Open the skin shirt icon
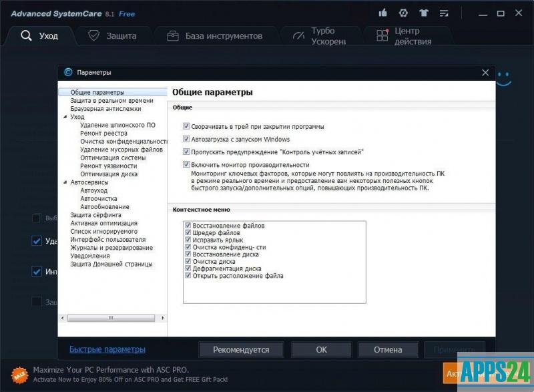Viewport: 534px width, 392px height. pyautogui.click(x=424, y=13)
